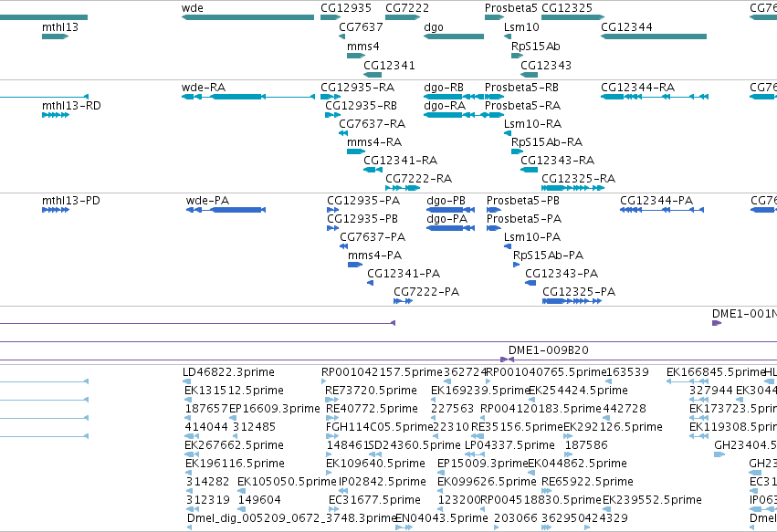Select the dgo-PA protein label
The image size is (777, 532).
(x=447, y=219)
